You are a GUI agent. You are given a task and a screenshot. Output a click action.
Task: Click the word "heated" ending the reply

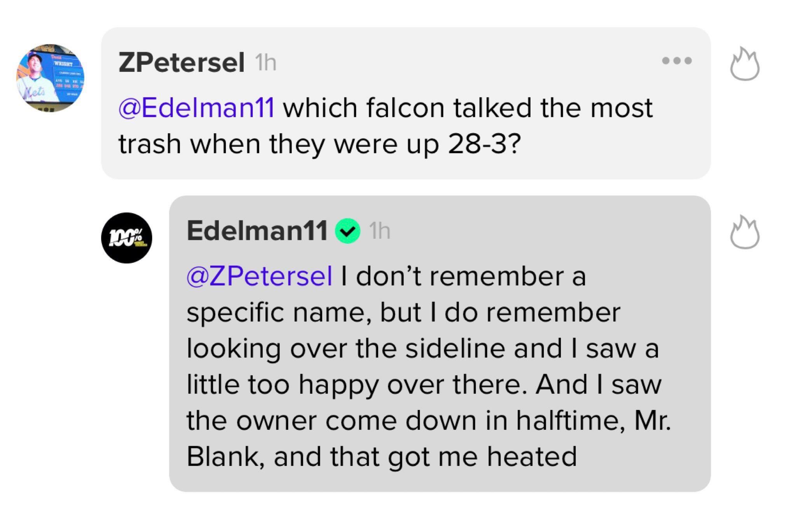tap(532, 457)
